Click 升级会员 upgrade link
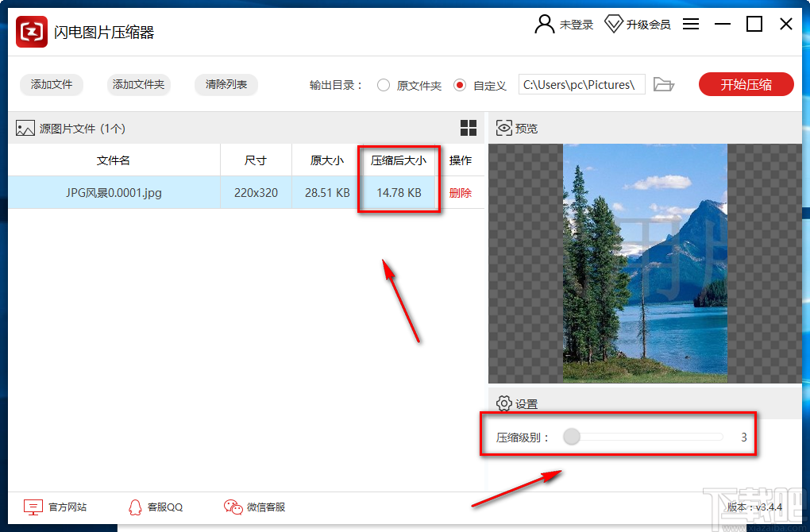810x532 pixels. click(x=648, y=25)
